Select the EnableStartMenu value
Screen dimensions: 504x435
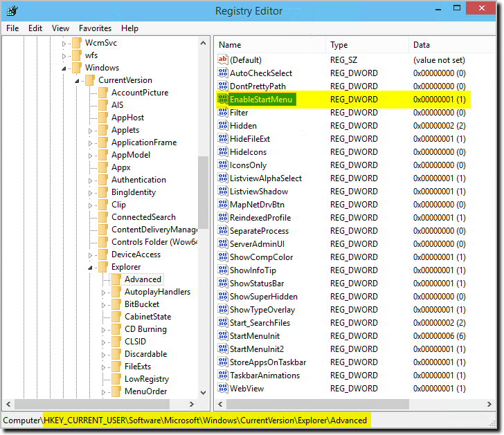click(x=261, y=100)
